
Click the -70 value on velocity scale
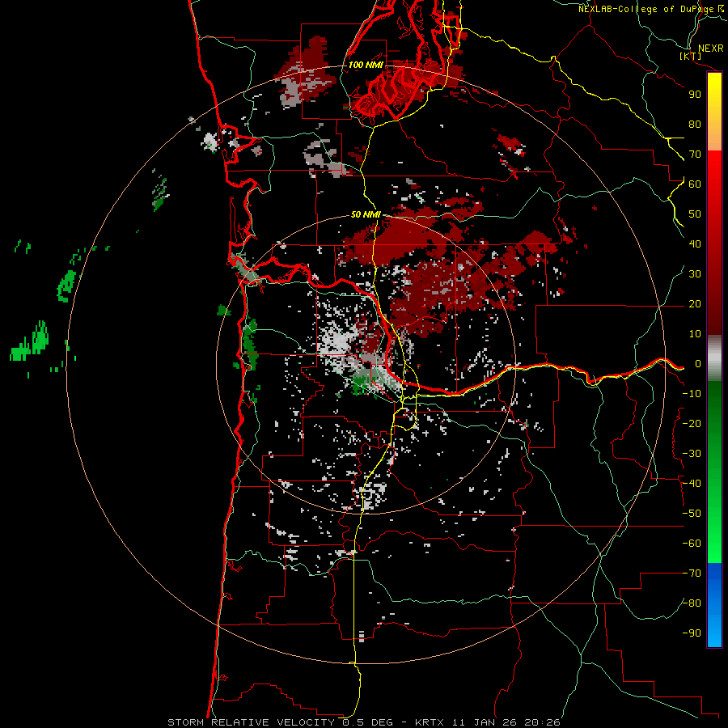pos(692,574)
